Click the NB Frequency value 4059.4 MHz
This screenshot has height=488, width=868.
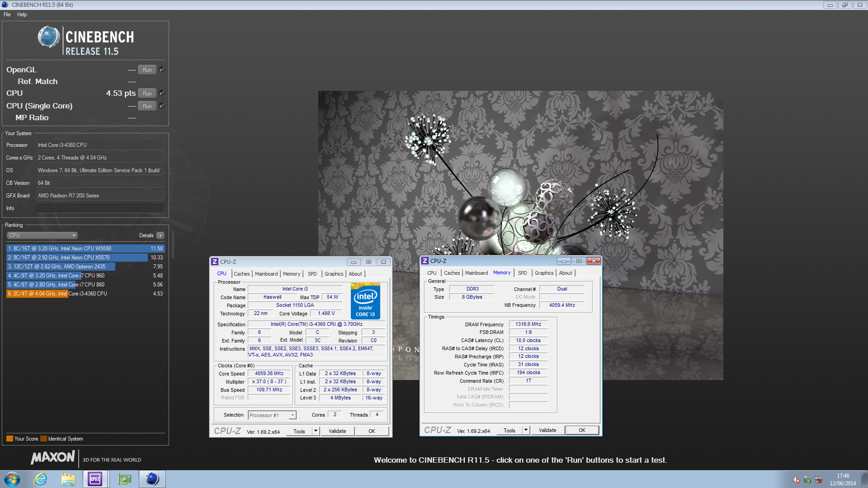tap(562, 305)
